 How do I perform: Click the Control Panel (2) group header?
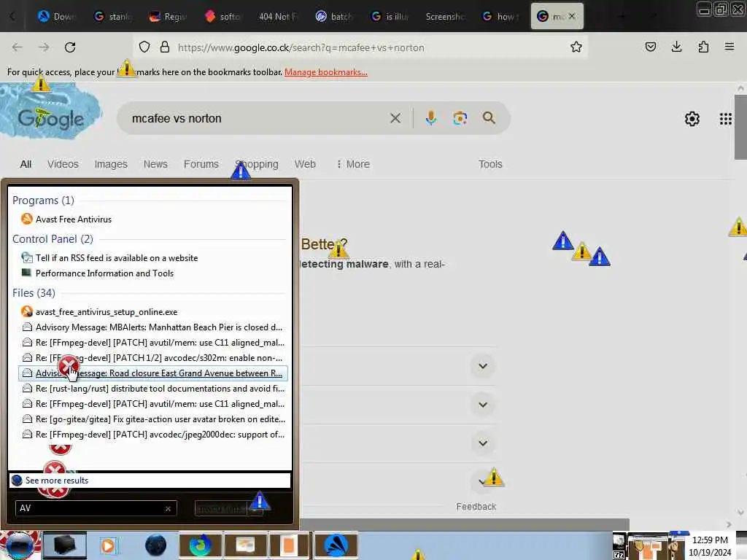pyautogui.click(x=53, y=239)
